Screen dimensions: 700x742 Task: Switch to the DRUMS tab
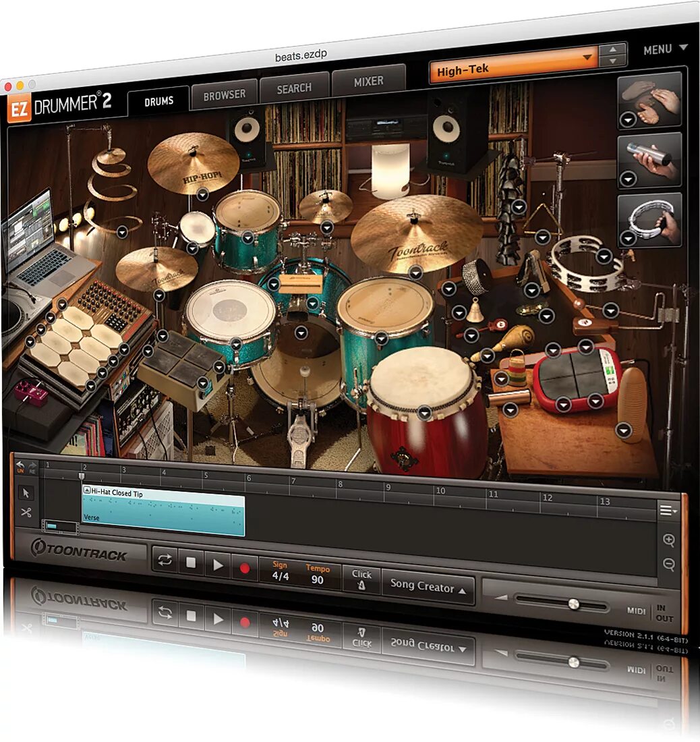click(159, 101)
